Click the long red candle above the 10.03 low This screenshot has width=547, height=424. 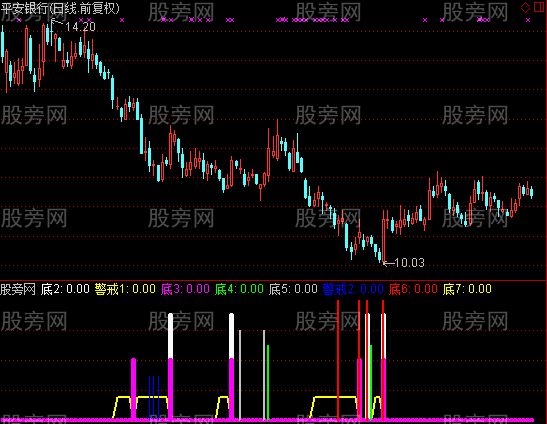pos(384,237)
